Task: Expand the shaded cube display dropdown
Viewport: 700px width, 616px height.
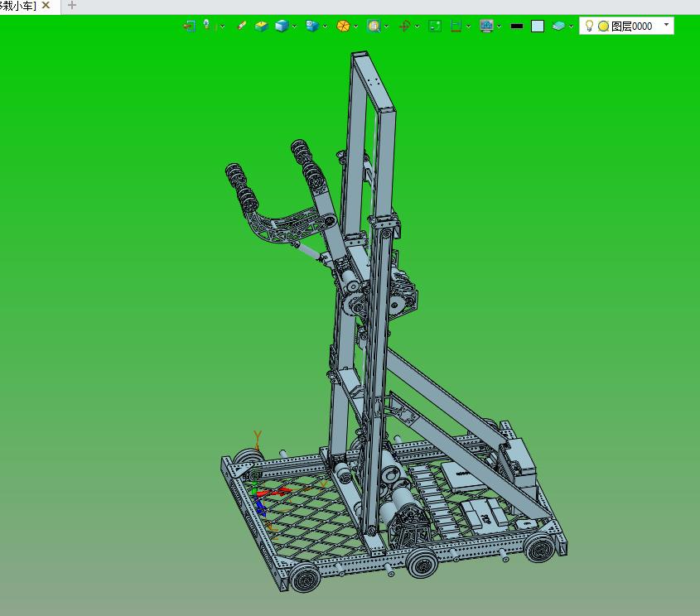Action: pyautogui.click(x=294, y=26)
